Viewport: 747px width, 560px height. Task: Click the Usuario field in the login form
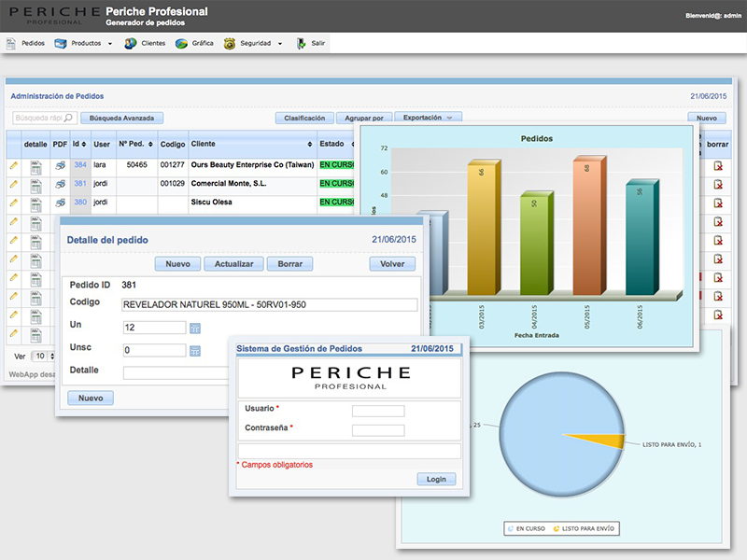coord(378,411)
